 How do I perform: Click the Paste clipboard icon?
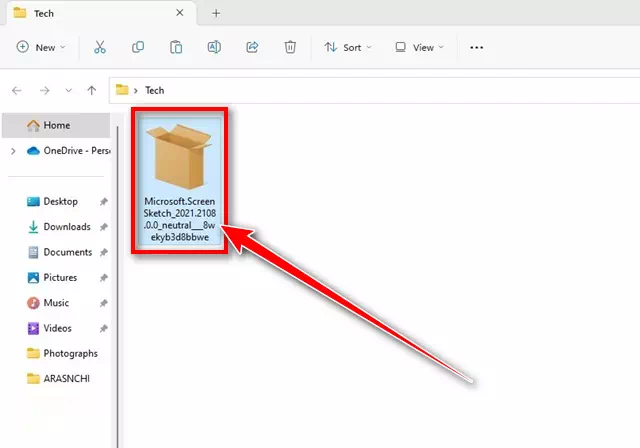[176, 47]
